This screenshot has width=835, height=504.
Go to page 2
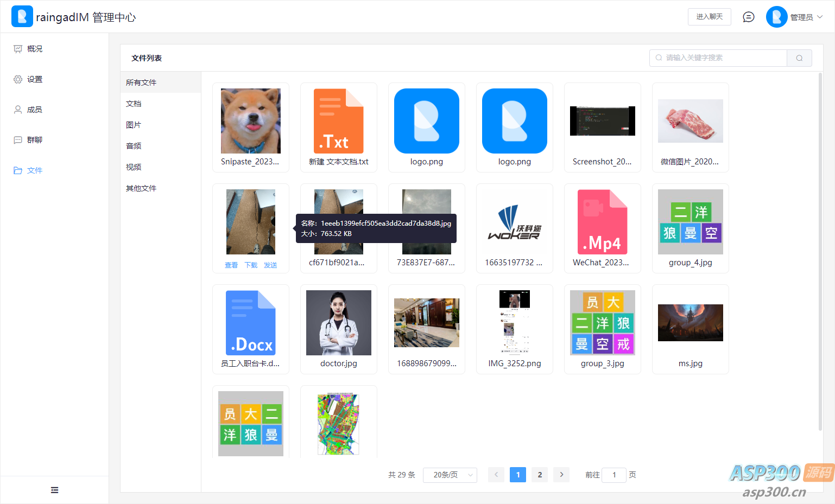[x=540, y=475]
